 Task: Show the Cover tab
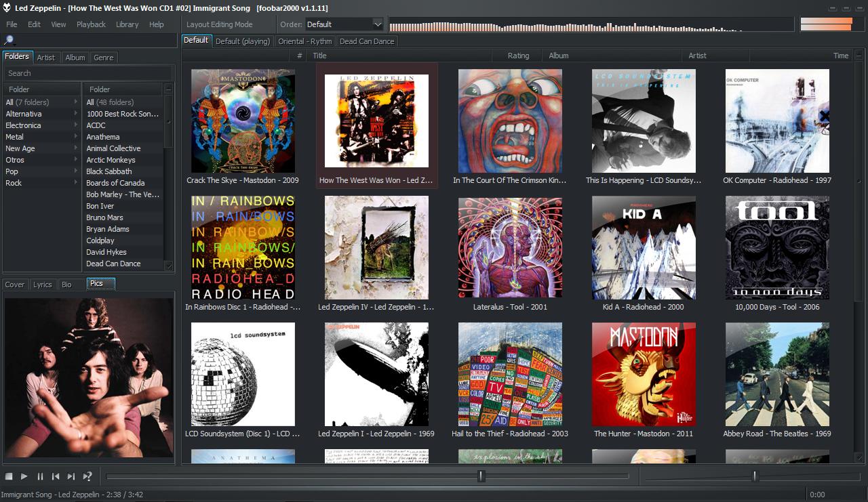pos(15,285)
